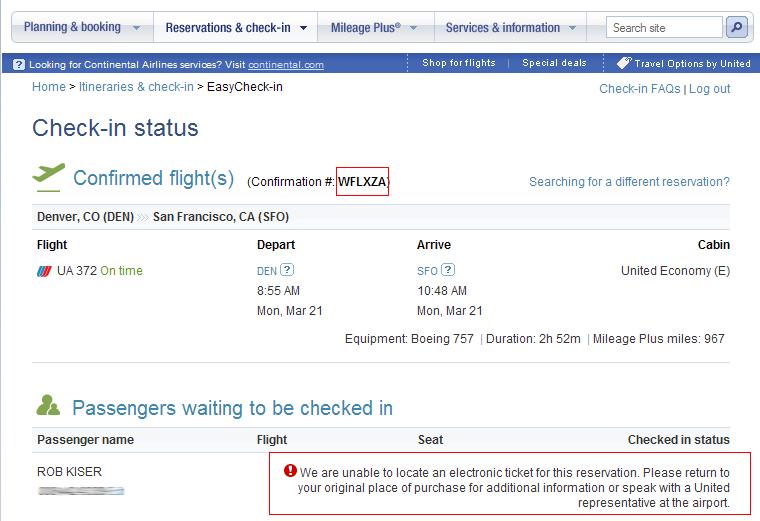Click the question mark icon beside Continental notice

(19, 64)
